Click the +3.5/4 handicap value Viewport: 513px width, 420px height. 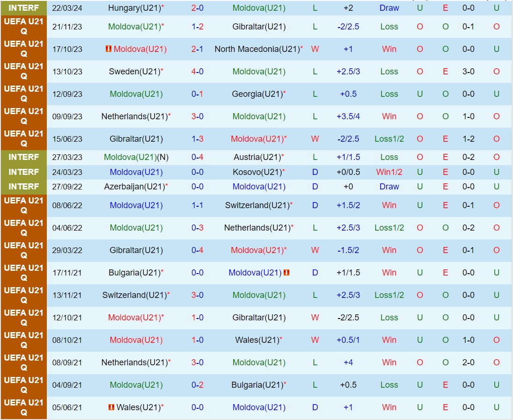(x=348, y=116)
